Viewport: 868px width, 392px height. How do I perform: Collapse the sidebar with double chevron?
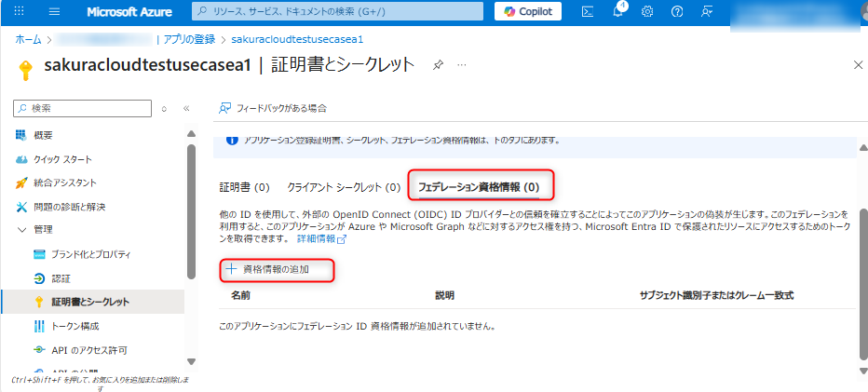[x=186, y=109]
